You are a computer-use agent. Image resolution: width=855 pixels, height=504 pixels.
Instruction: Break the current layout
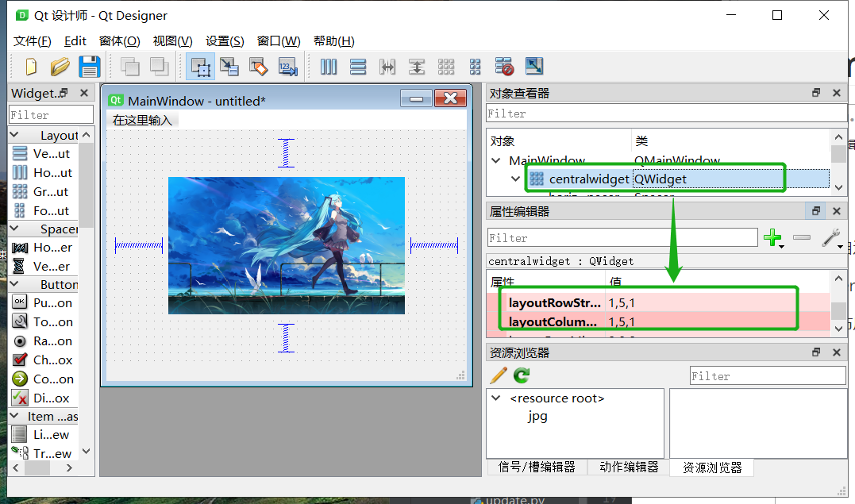tap(504, 67)
